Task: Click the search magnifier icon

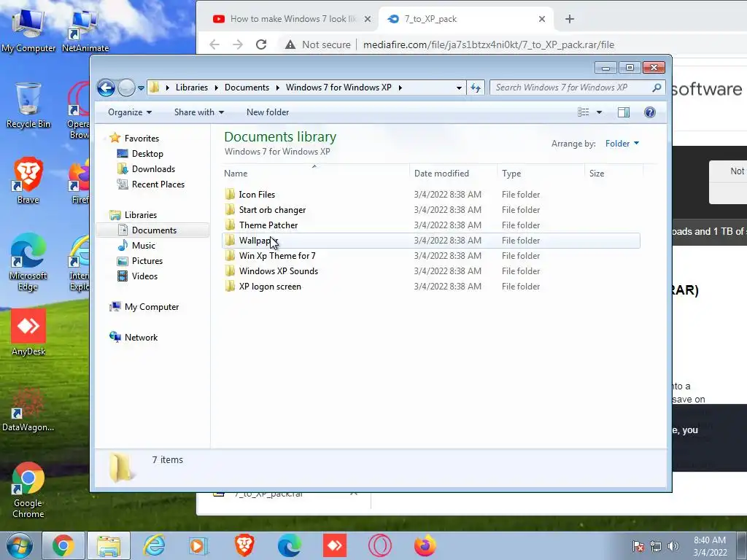Action: [x=657, y=87]
